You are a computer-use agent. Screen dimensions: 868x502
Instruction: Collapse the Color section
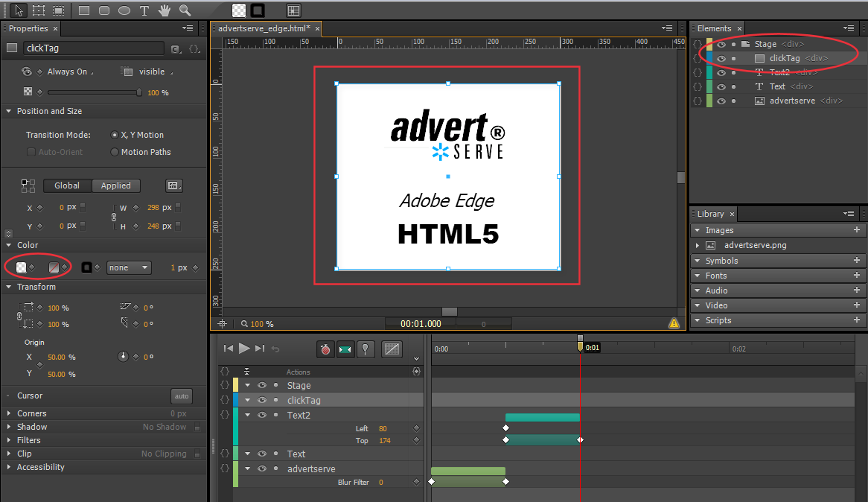[9, 245]
